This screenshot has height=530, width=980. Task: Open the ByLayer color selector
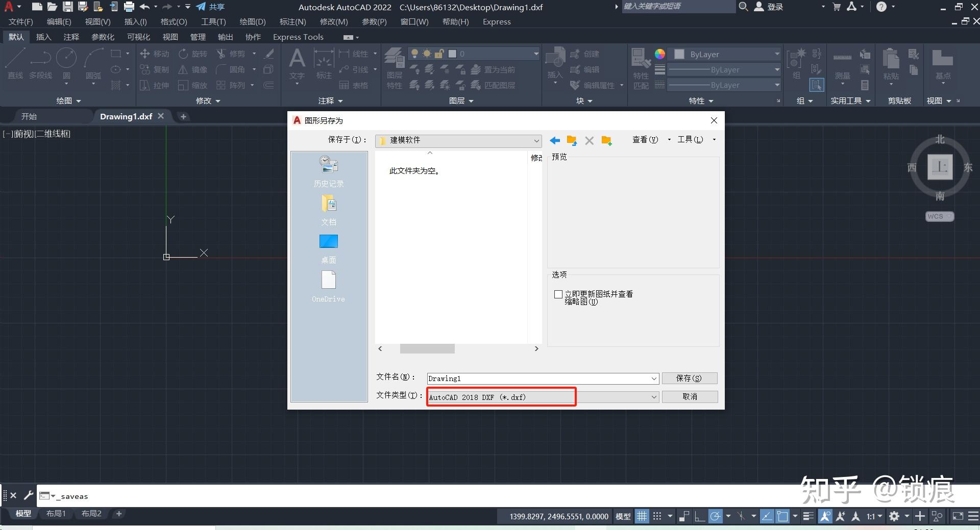(x=724, y=54)
